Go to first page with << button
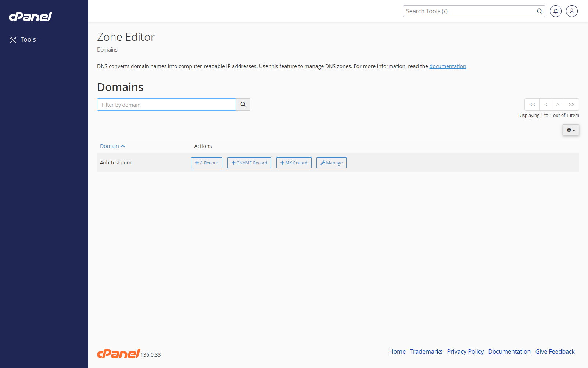This screenshot has width=588, height=368. (532, 105)
